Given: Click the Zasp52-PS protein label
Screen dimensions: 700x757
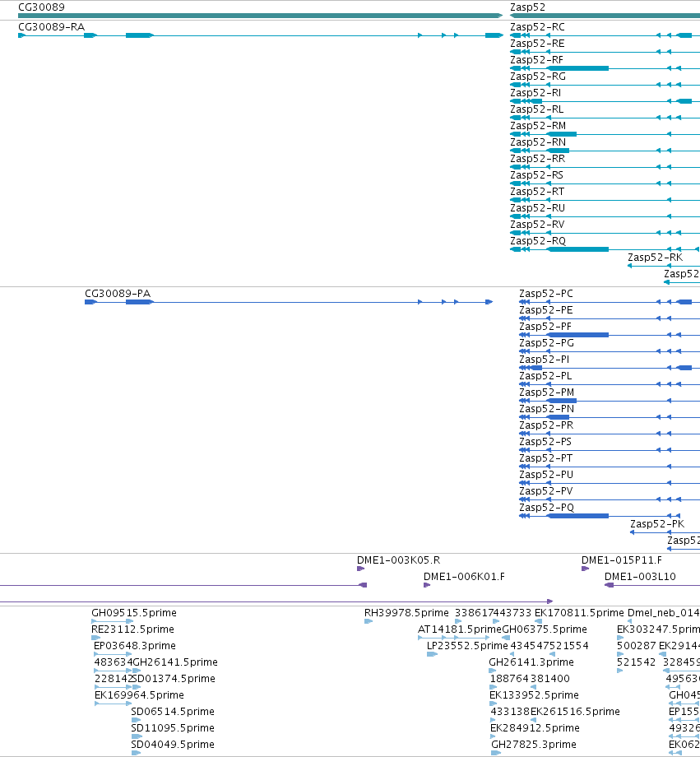Looking at the screenshot, I should tap(545, 441).
